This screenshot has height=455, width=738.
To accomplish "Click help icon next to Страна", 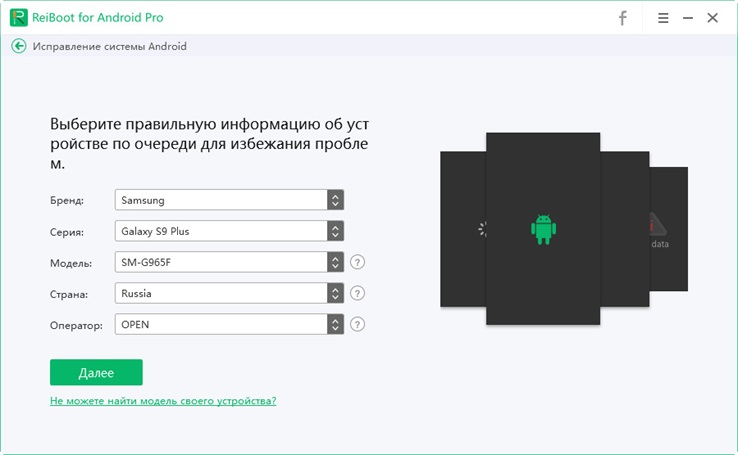I will [357, 293].
